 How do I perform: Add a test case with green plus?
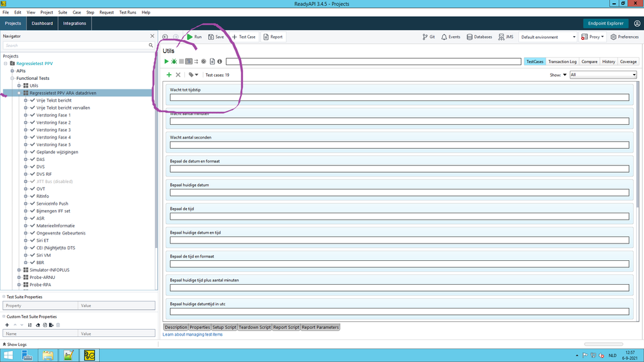click(170, 75)
